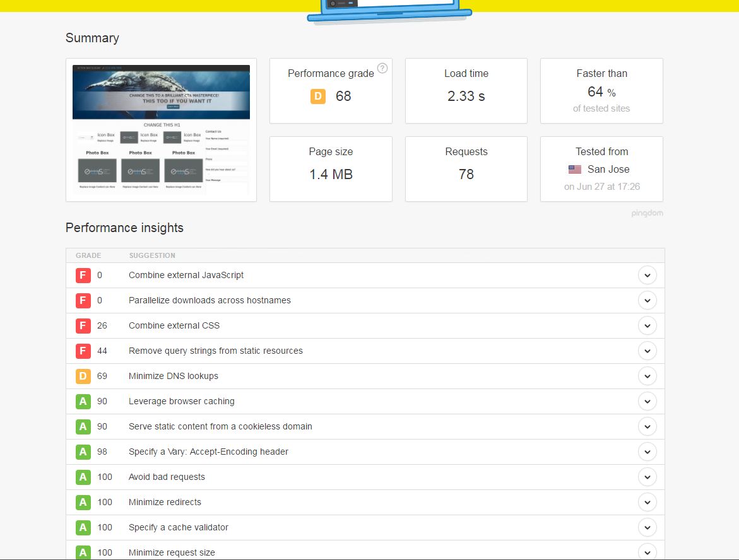Click the GRADE column header
Screen dimensions: 739x560
click(88, 255)
